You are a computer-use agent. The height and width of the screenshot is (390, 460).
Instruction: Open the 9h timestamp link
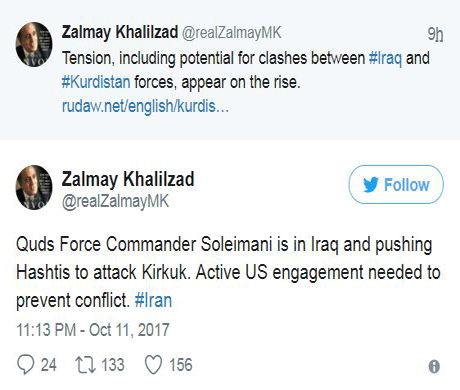click(435, 34)
